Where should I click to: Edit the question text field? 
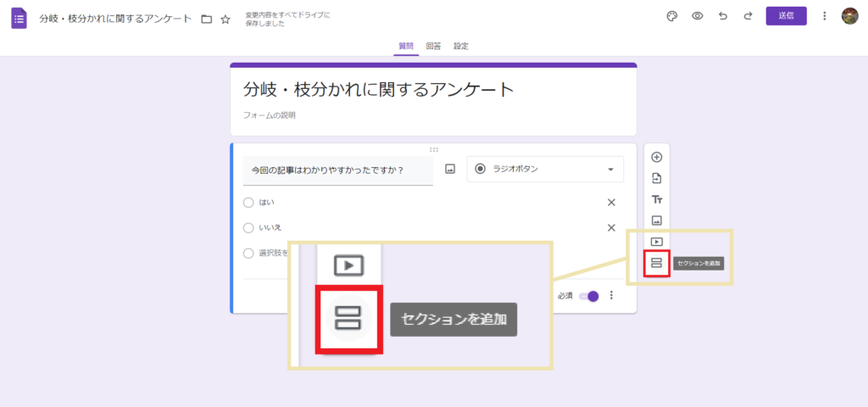[x=337, y=170]
